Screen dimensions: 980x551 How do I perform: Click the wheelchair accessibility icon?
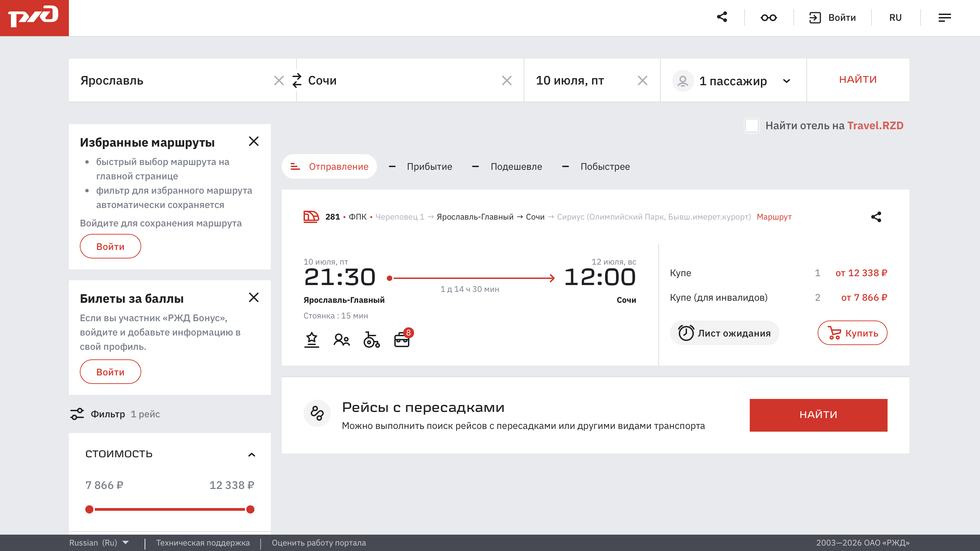371,340
